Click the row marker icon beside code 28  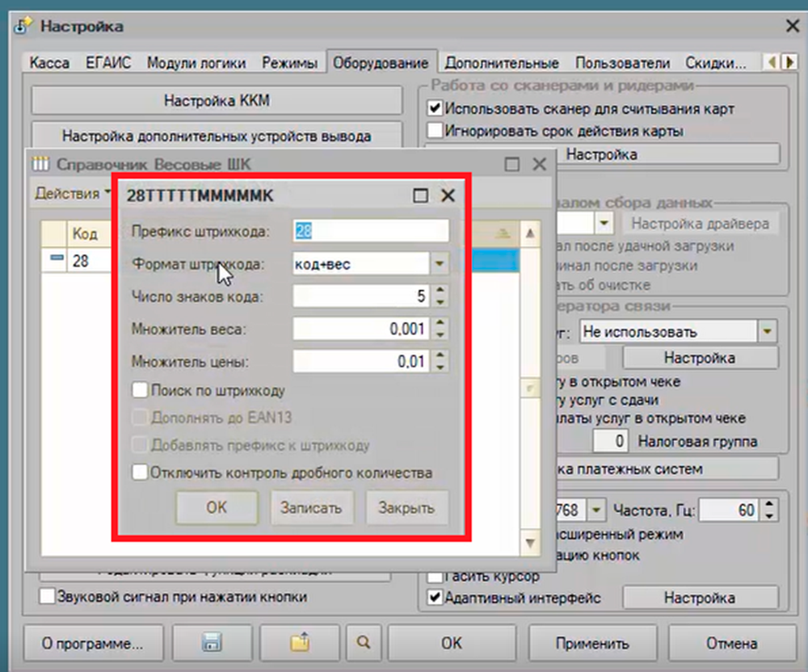pos(55,260)
